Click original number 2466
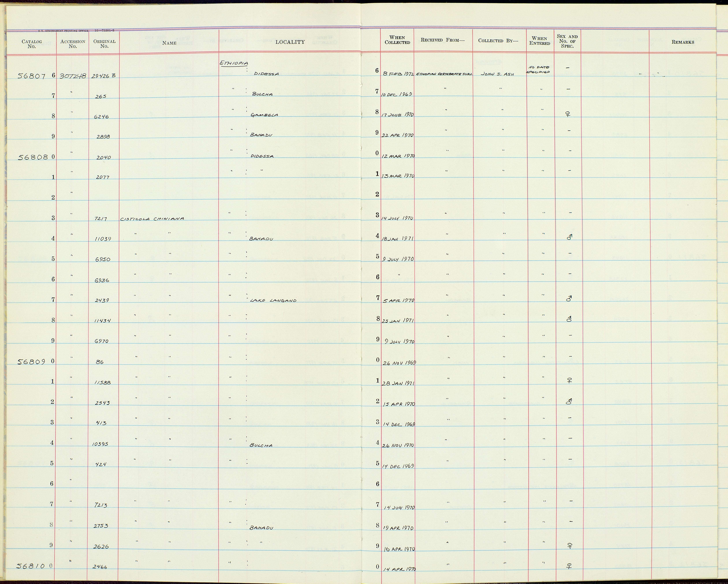This screenshot has height=584, width=728. pos(100,567)
